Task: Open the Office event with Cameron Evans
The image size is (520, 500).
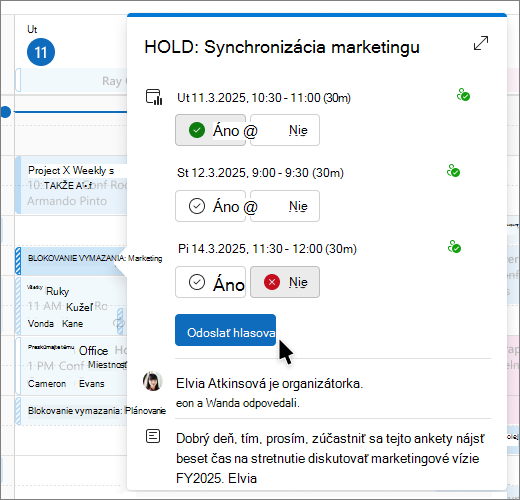Action: tap(71, 366)
